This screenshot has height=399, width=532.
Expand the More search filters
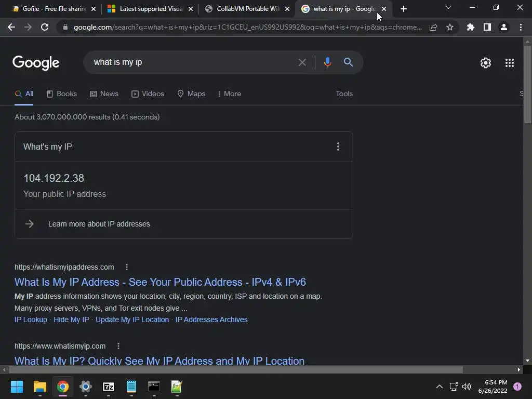point(229,94)
